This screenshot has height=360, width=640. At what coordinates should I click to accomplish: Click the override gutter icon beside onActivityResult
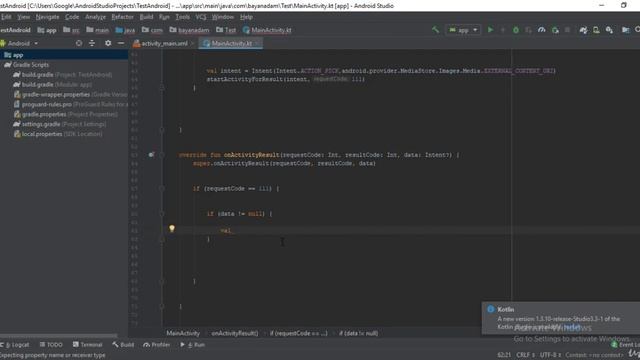click(x=151, y=155)
